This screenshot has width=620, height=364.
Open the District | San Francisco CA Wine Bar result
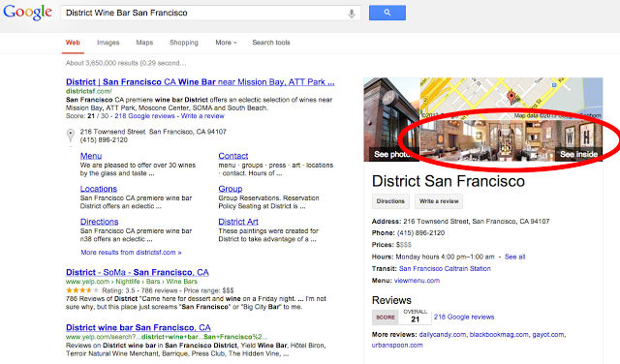pos(201,82)
